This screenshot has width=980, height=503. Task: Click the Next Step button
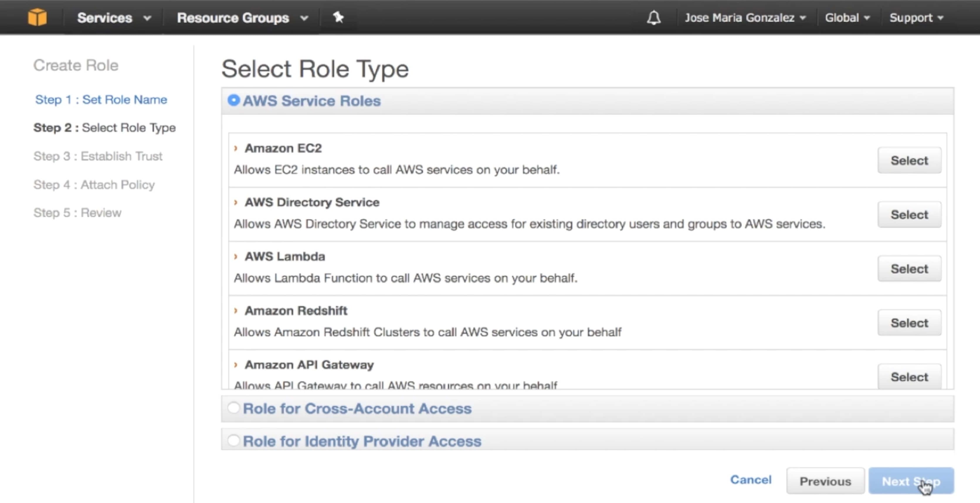[x=911, y=481]
